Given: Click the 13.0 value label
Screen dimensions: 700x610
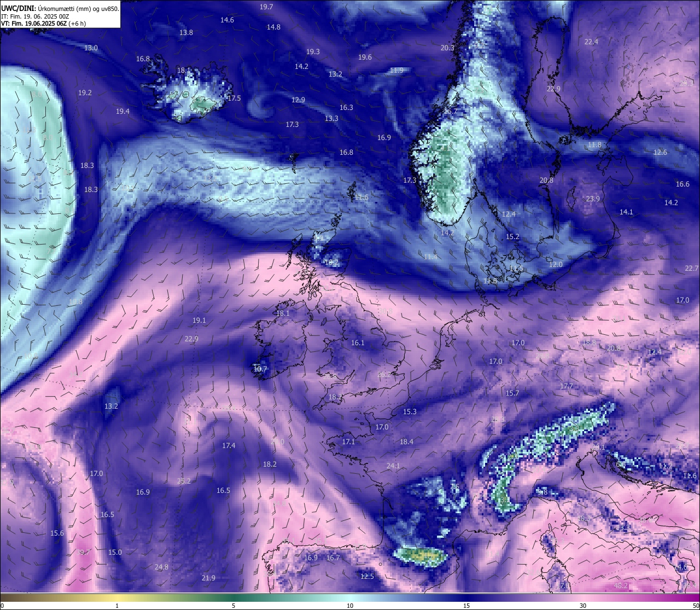Looking at the screenshot, I should 91,48.
